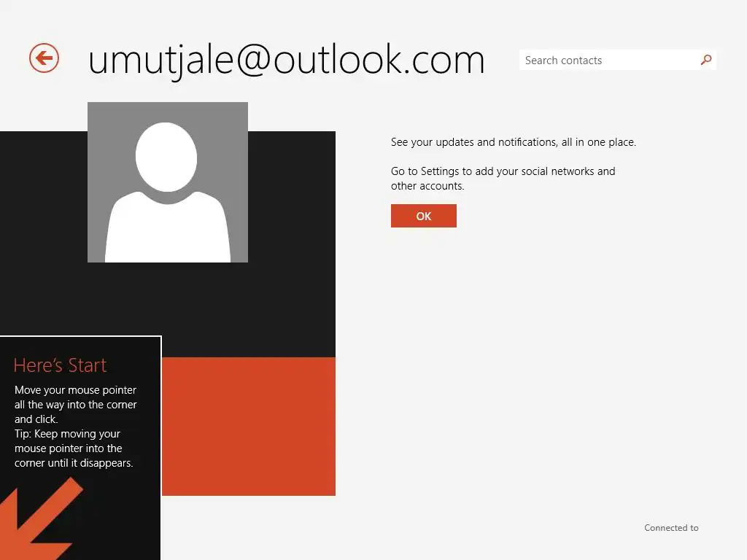
Task: Confirm with the OK button
Action: click(x=424, y=216)
